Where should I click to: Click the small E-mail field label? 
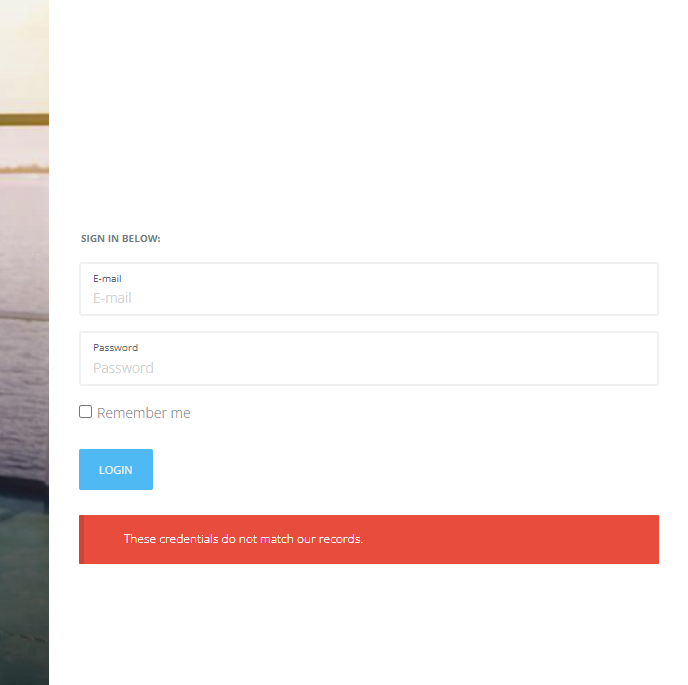(107, 279)
